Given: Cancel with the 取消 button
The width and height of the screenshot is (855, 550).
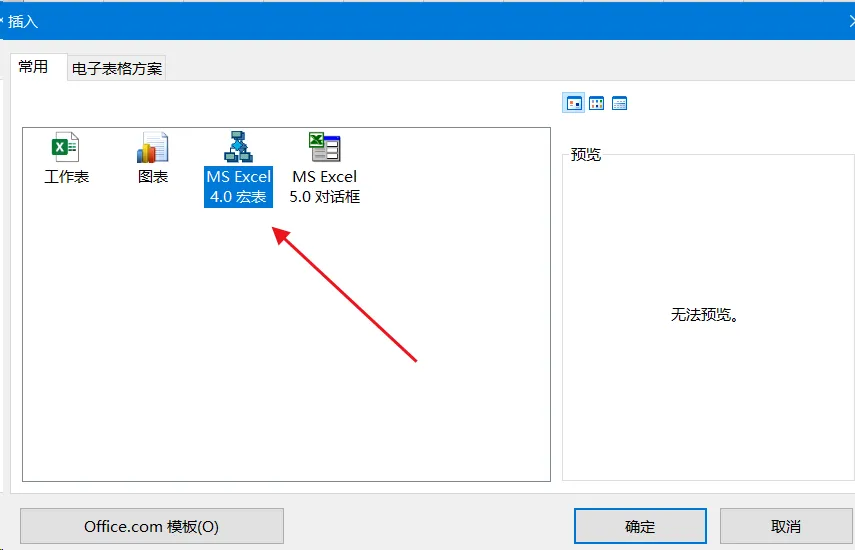Looking at the screenshot, I should click(786, 526).
